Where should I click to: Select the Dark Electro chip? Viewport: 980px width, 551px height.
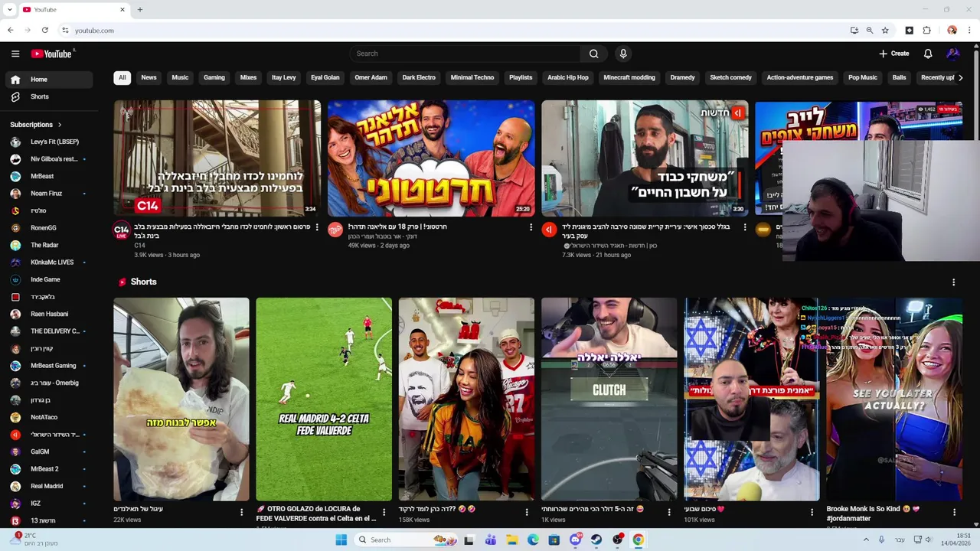419,77
